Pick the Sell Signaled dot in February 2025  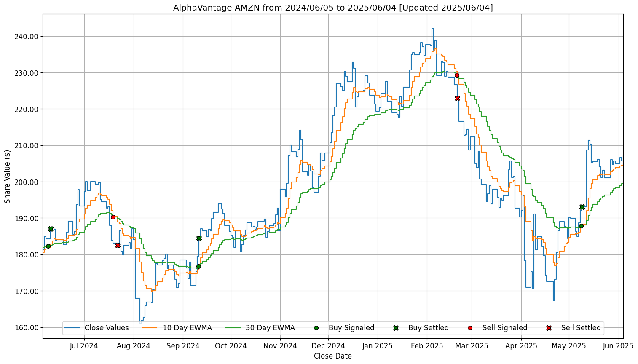click(457, 75)
